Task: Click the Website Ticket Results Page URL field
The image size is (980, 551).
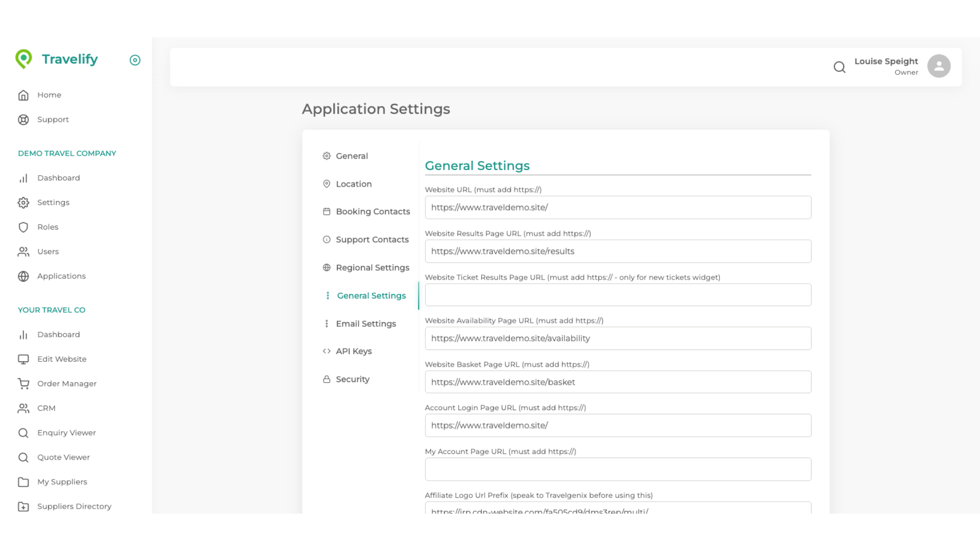Action: (x=618, y=294)
